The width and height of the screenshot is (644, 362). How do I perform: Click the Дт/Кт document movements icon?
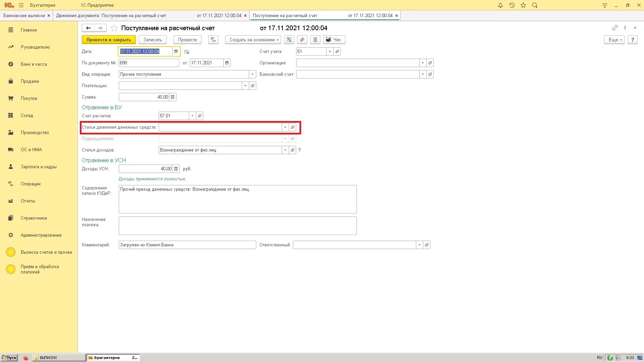click(213, 40)
